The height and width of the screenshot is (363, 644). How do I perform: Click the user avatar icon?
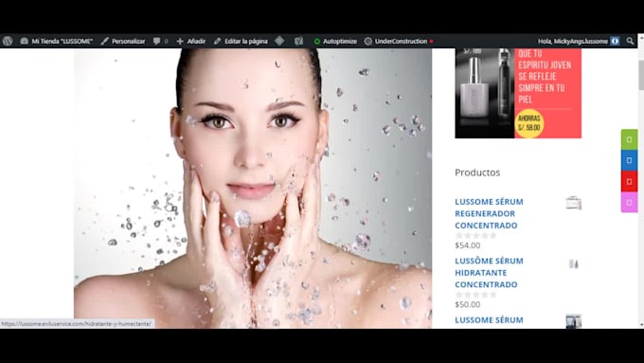tap(615, 41)
